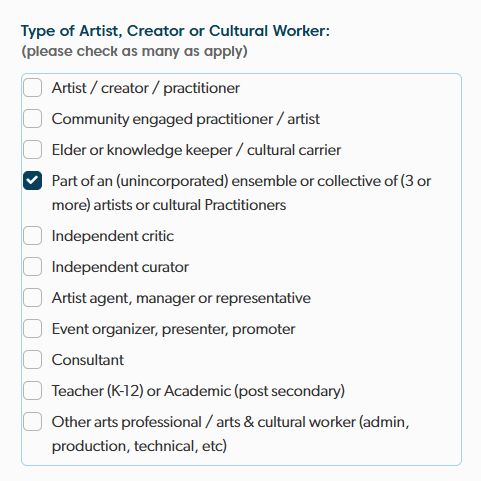Click 'Elder or knowledge keeper / cultural carrier' text
This screenshot has width=481, height=481.
(x=196, y=150)
